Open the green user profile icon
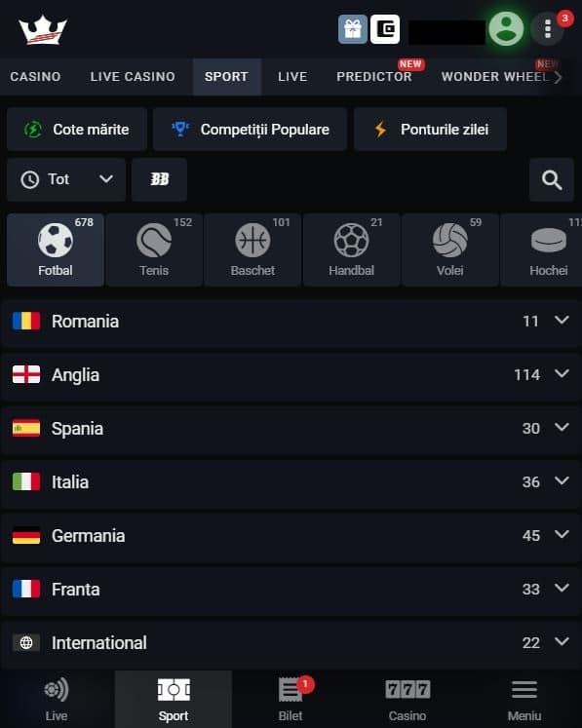 pyautogui.click(x=506, y=29)
